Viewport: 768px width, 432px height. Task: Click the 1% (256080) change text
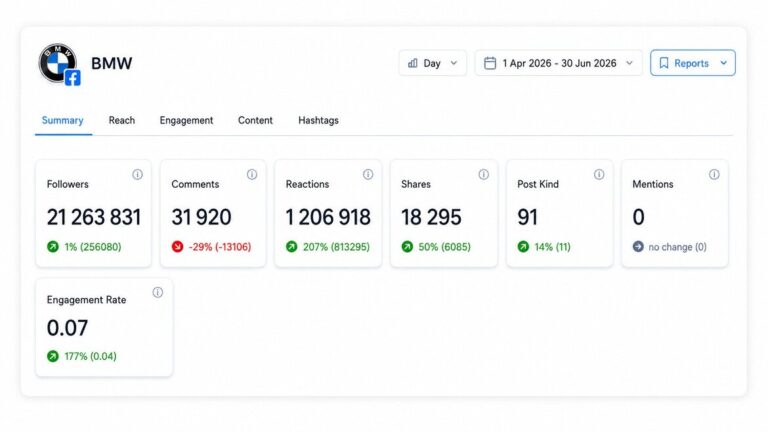coord(93,247)
